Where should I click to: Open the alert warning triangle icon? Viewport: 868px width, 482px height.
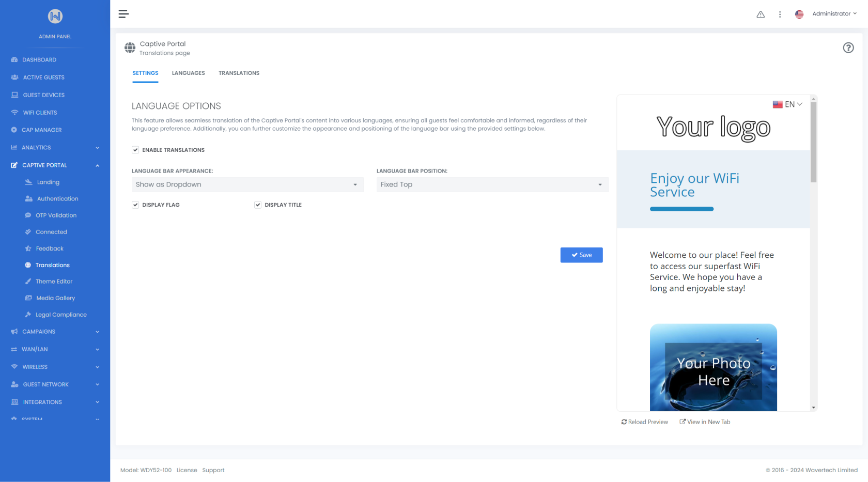[761, 14]
